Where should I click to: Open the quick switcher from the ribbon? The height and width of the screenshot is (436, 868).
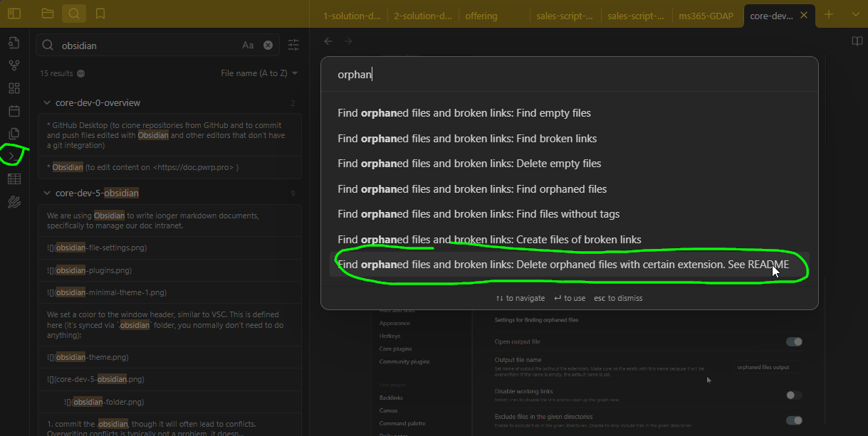pyautogui.click(x=14, y=43)
